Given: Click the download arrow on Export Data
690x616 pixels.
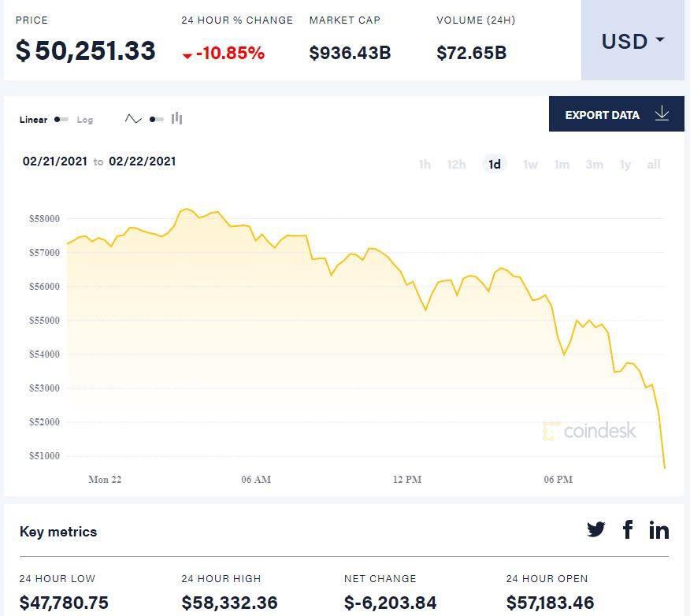Looking at the screenshot, I should click(662, 114).
